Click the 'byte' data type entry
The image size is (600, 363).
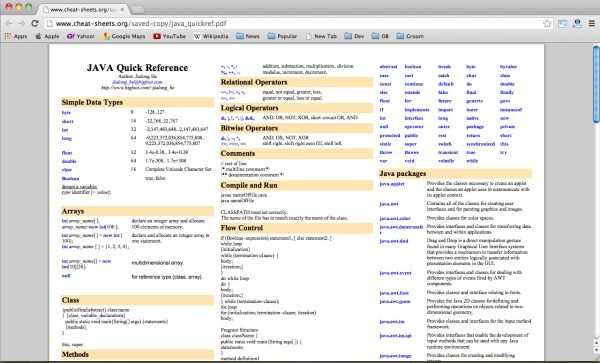click(x=66, y=113)
